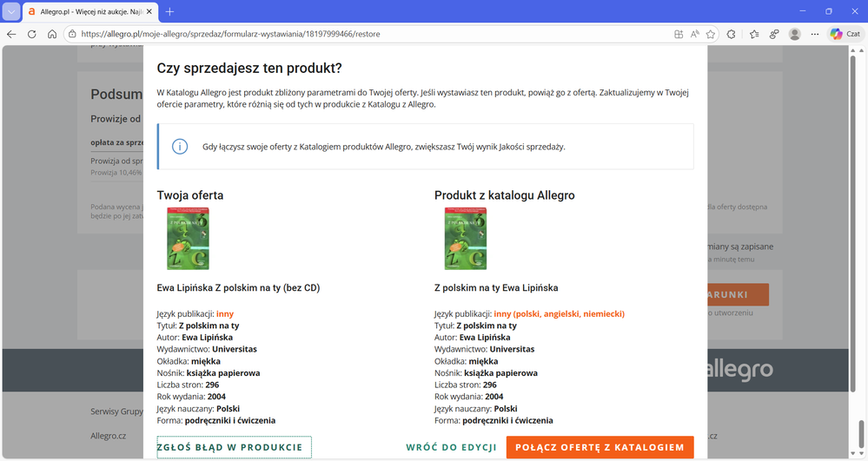This screenshot has width=868, height=461.
Task: Expand the tab actions menu chevron
Action: [11, 11]
